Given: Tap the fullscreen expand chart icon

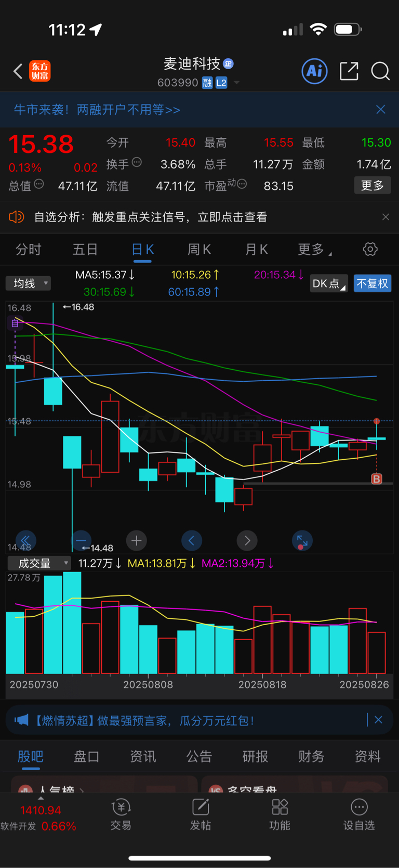Looking at the screenshot, I should tap(302, 541).
